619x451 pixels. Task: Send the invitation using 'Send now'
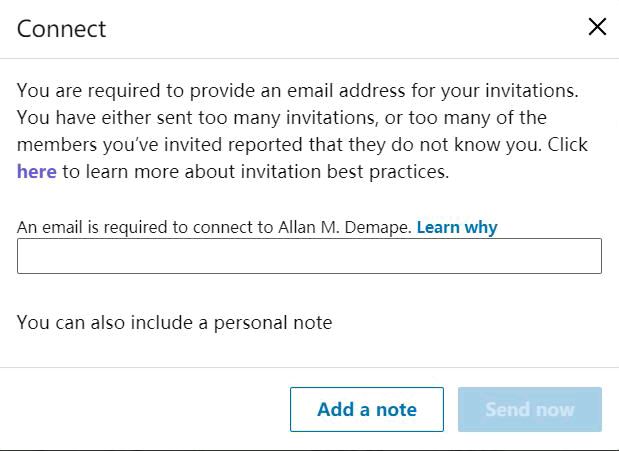529,409
